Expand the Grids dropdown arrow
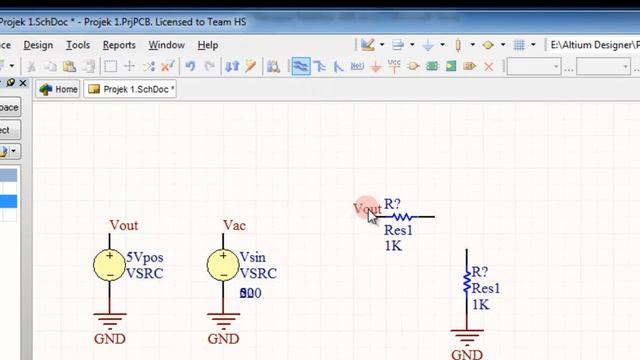 [x=533, y=45]
